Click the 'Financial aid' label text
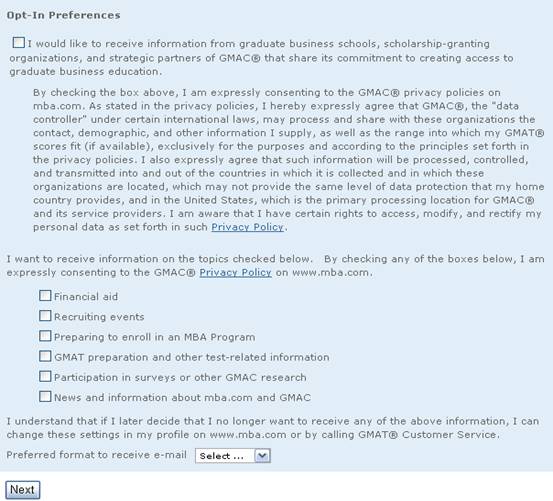Viewport: 553px width, 501px height. click(x=86, y=297)
